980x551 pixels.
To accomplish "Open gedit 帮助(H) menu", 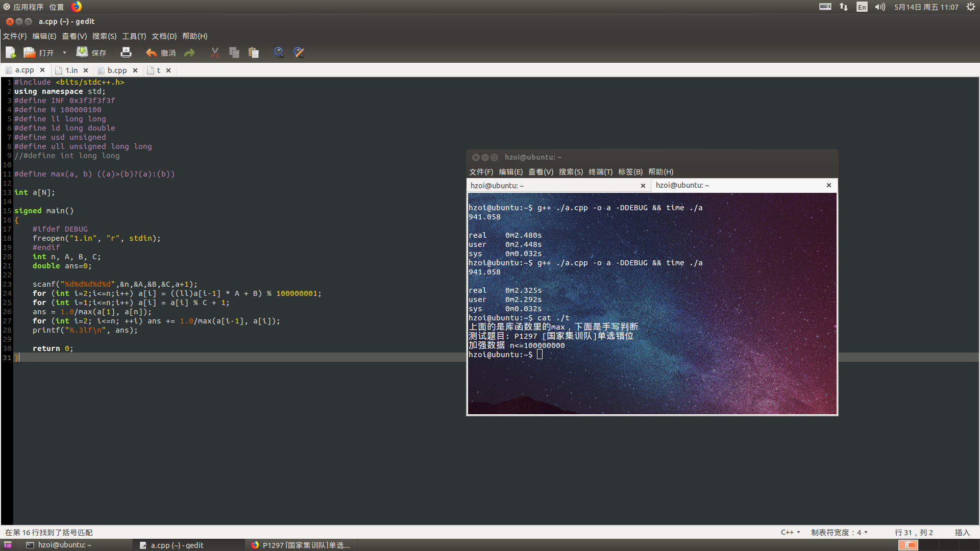I will tap(195, 36).
